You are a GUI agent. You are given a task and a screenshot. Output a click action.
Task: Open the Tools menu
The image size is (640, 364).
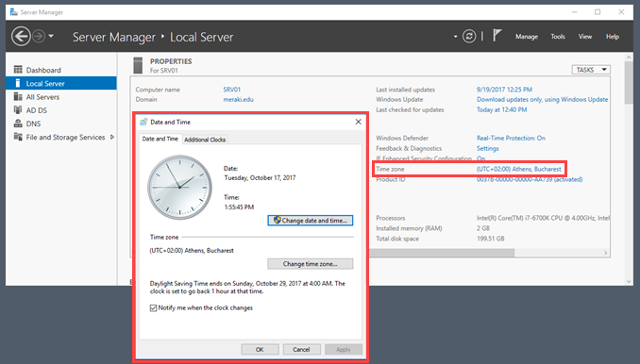[x=558, y=36]
